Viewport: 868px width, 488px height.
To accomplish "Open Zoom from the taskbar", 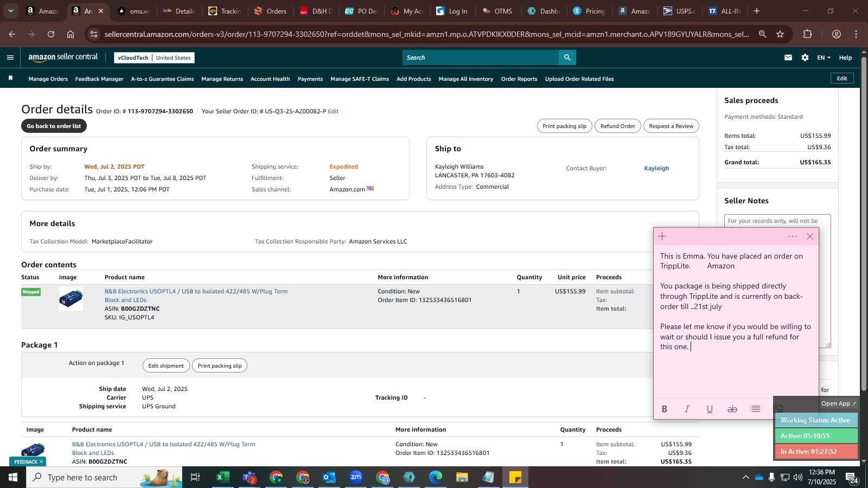I will (356, 477).
